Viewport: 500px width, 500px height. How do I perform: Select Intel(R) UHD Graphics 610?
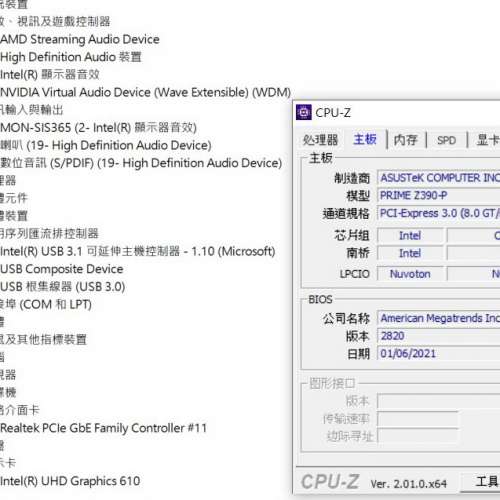pos(70,481)
